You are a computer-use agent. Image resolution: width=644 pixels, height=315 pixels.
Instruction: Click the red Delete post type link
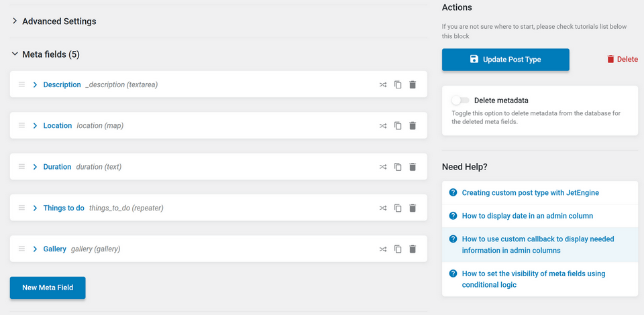[623, 60]
